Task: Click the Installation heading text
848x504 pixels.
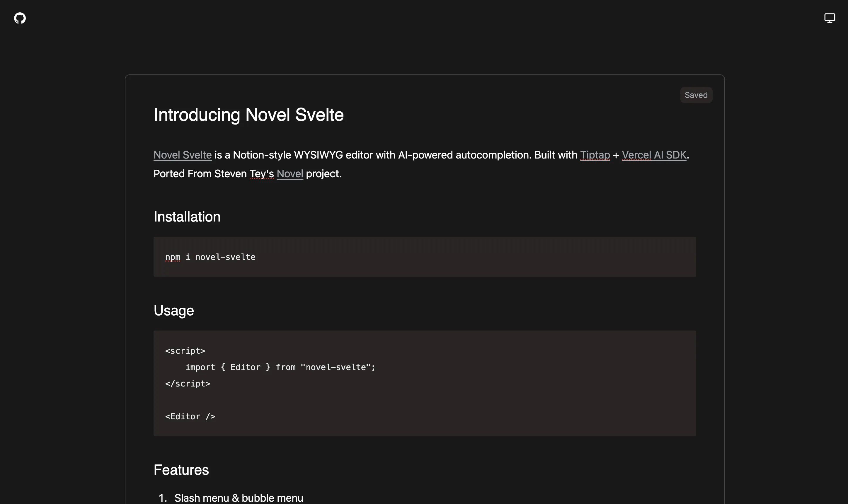Action: (x=187, y=217)
